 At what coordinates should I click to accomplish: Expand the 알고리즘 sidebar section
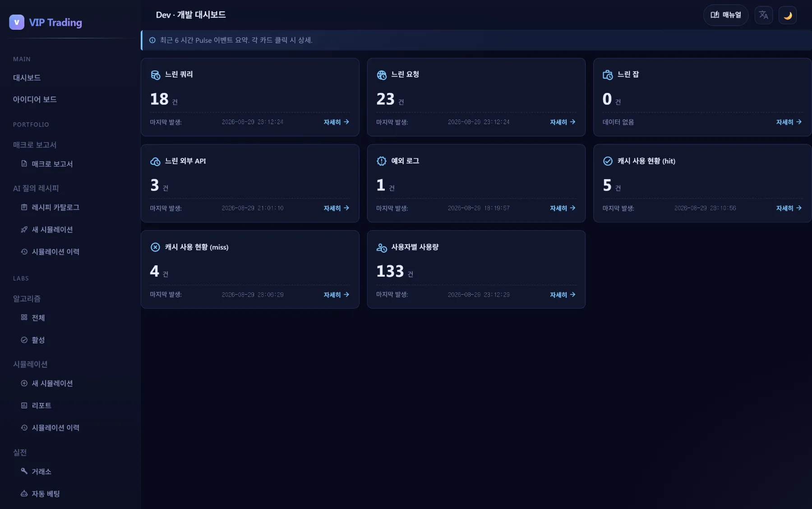click(x=27, y=299)
